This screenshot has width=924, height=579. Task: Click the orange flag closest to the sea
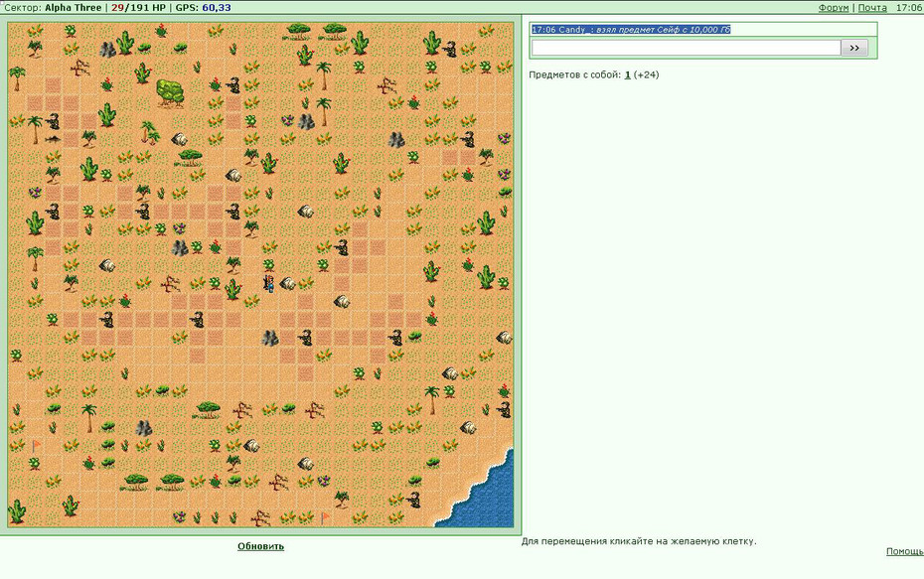[325, 518]
